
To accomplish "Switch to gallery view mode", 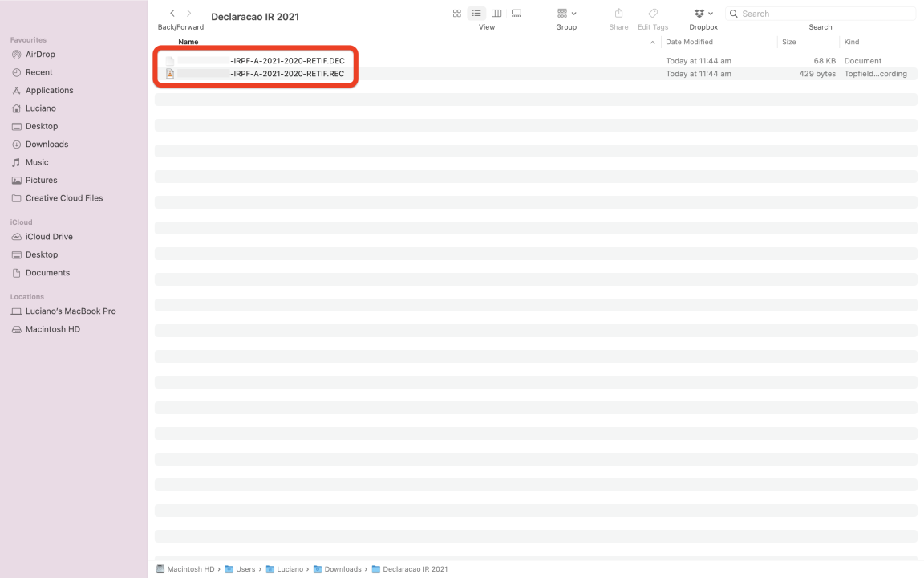I will [517, 14].
